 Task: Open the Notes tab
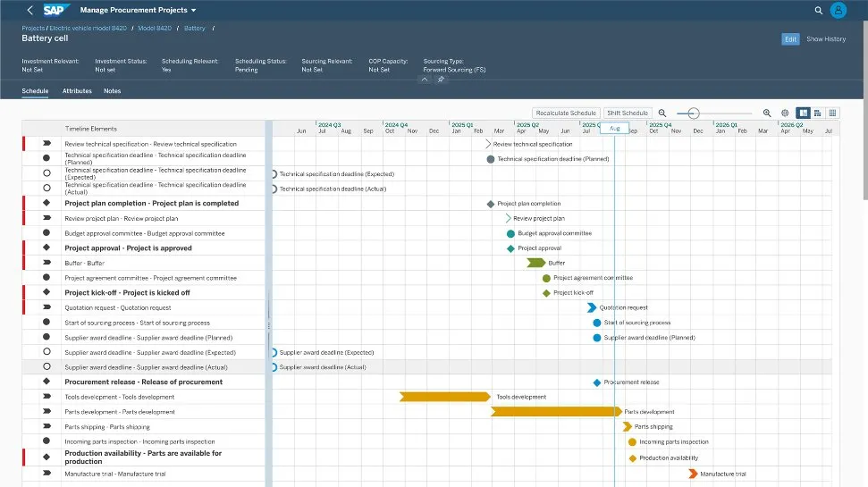pos(112,91)
